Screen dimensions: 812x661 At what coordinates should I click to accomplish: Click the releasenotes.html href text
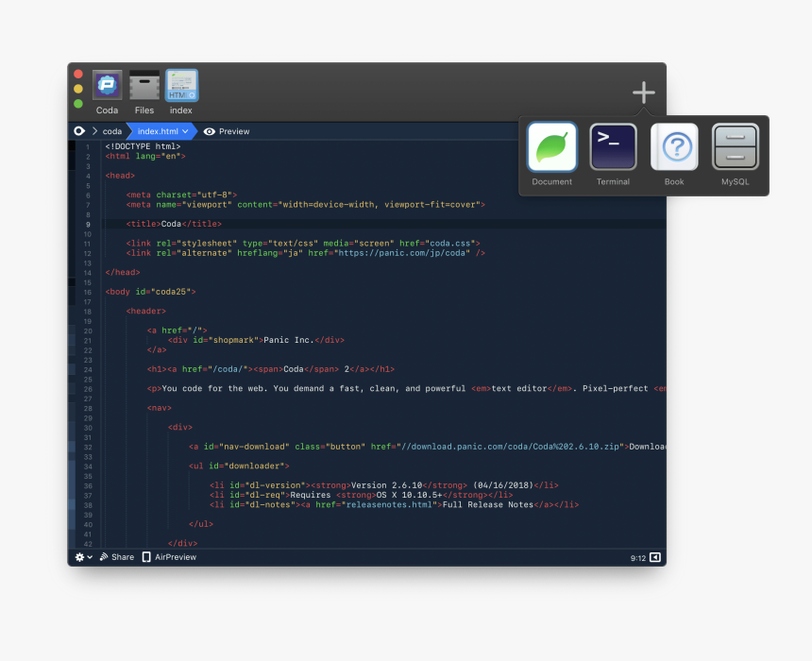tap(389, 504)
